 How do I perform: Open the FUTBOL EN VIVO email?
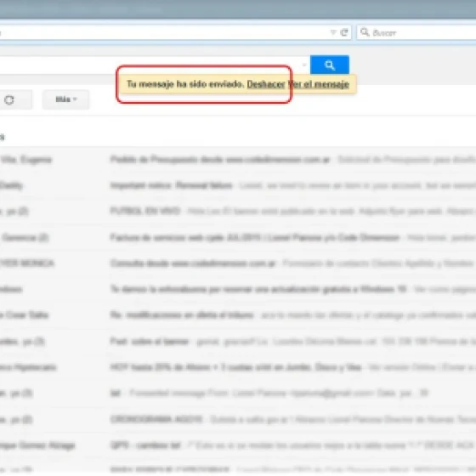tap(238, 211)
